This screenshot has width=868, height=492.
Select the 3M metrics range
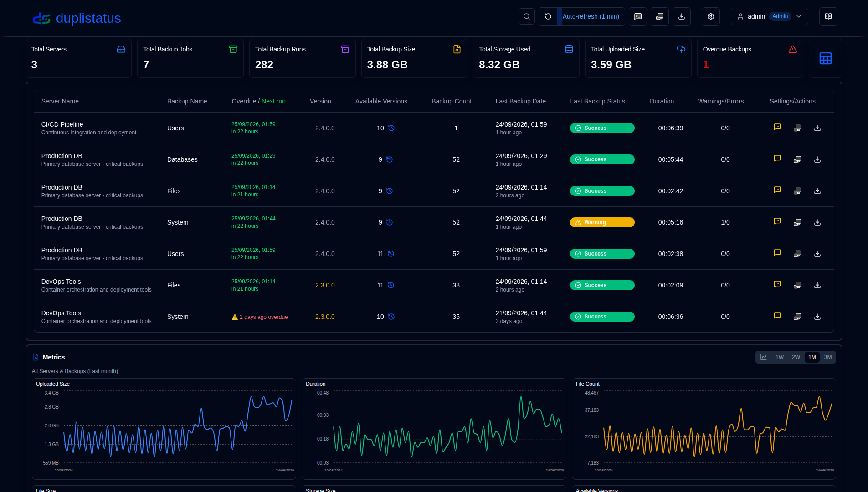pos(828,357)
